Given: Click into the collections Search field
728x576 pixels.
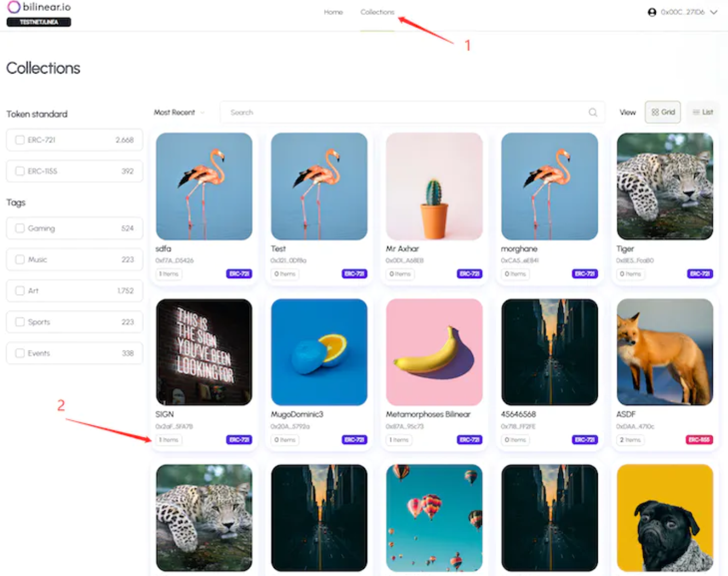Looking at the screenshot, I should (412, 112).
